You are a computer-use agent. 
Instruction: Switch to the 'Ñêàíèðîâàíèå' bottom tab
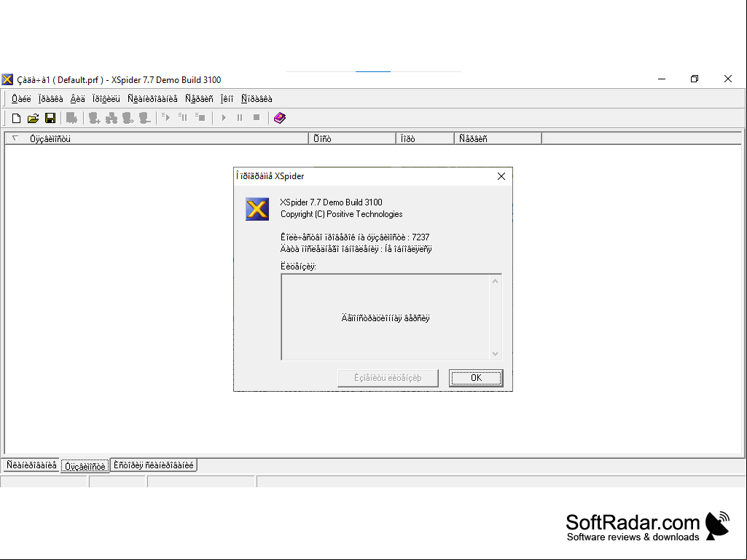coord(31,465)
